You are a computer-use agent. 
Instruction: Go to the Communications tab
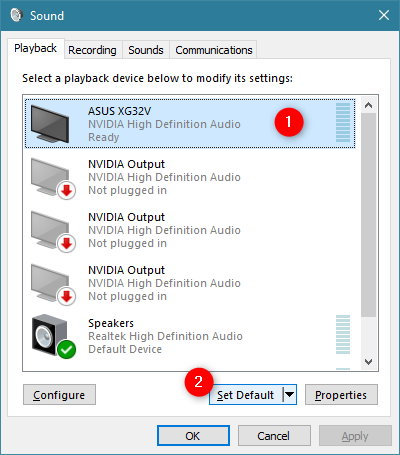click(x=214, y=50)
